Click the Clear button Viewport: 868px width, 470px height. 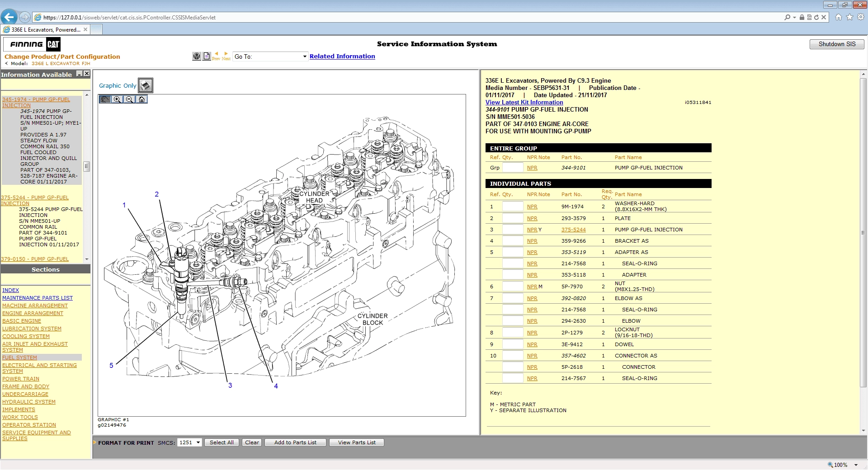click(x=252, y=442)
